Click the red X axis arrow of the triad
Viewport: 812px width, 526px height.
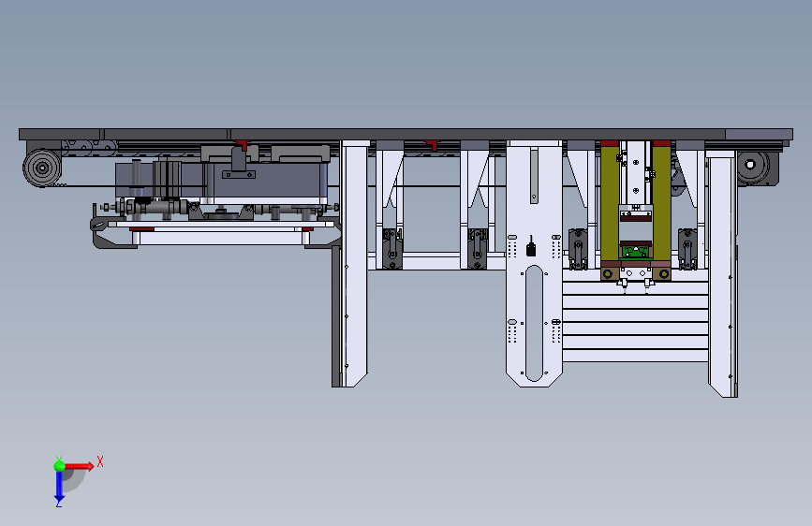(81, 466)
